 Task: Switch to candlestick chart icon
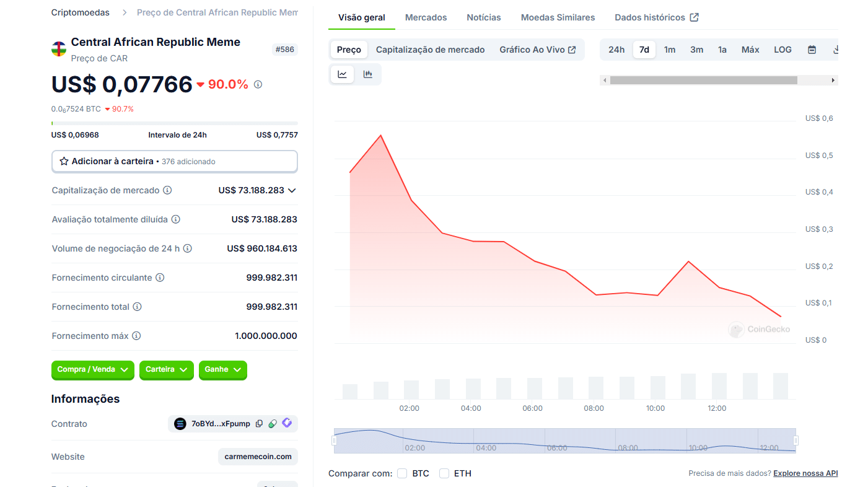pyautogui.click(x=368, y=74)
